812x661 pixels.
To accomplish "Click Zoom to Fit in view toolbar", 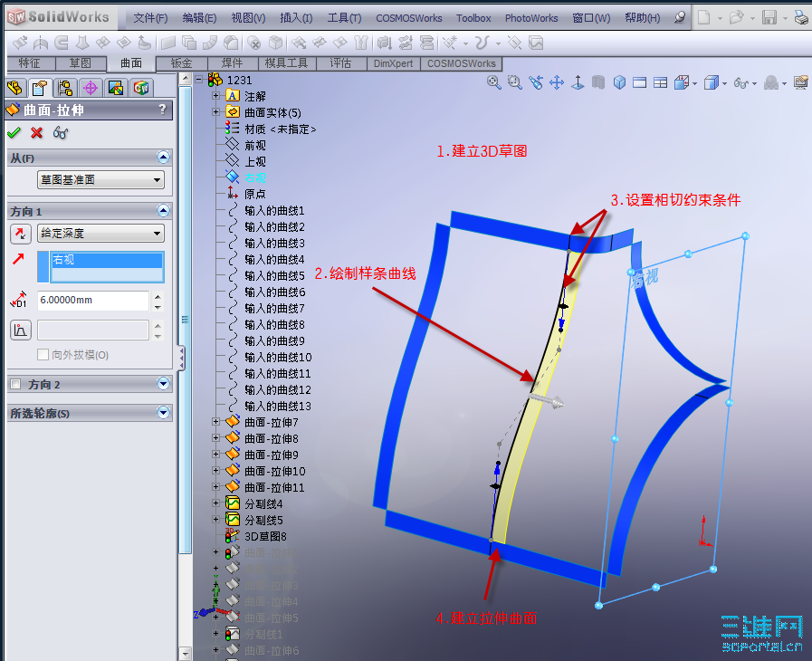I will [x=494, y=82].
